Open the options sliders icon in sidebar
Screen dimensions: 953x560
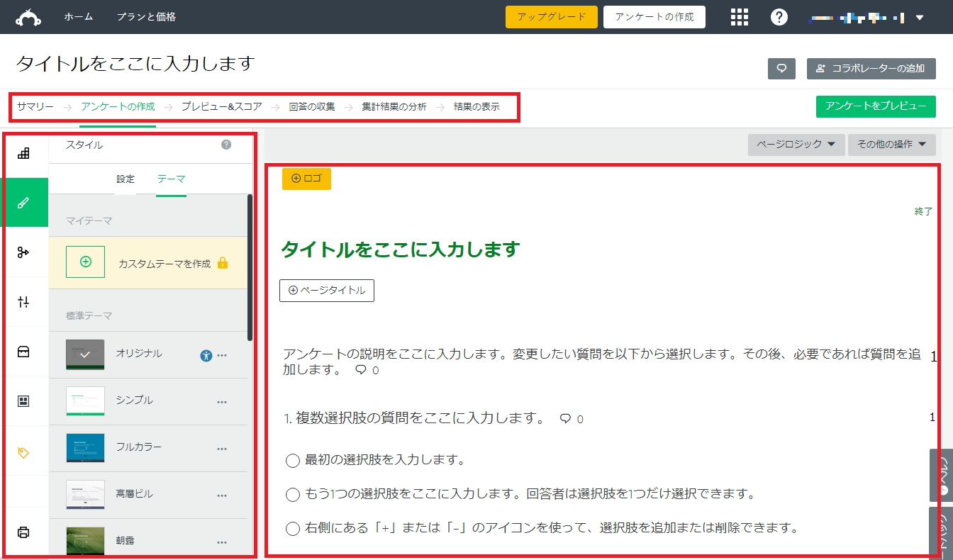tap(23, 302)
